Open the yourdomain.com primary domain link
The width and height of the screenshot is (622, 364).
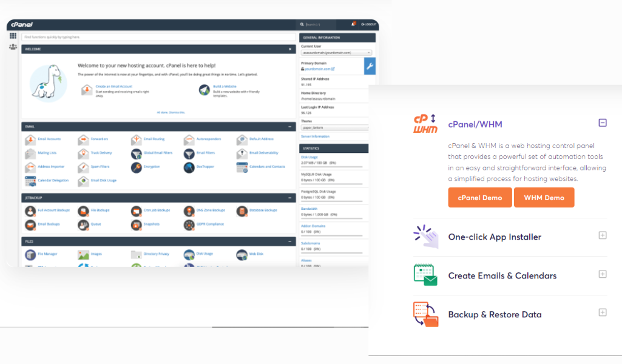[x=318, y=69]
